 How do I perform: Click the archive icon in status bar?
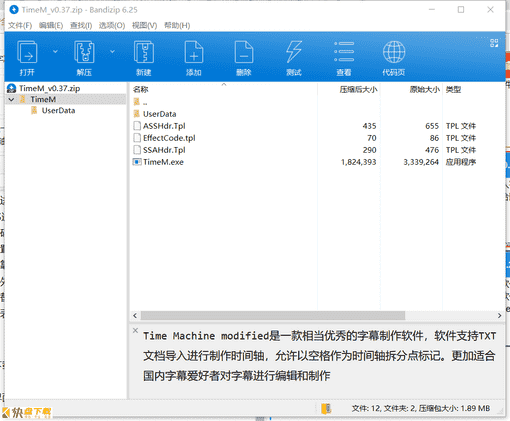(326, 408)
